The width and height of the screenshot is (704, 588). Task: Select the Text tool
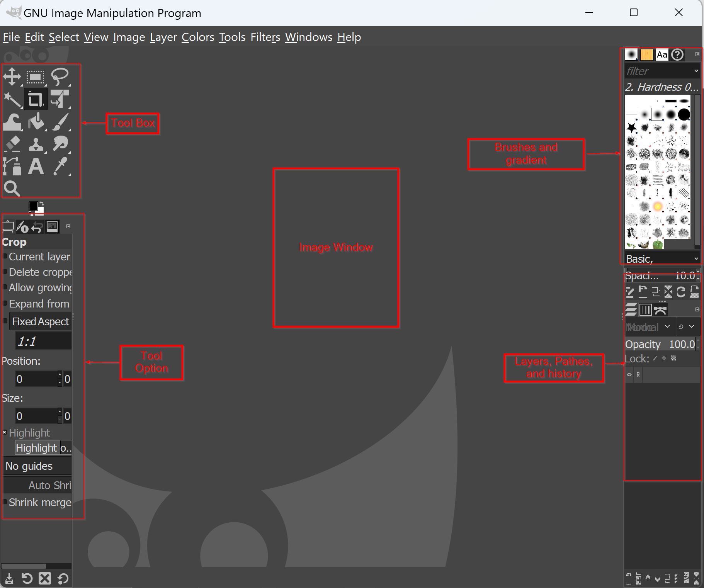point(36,167)
